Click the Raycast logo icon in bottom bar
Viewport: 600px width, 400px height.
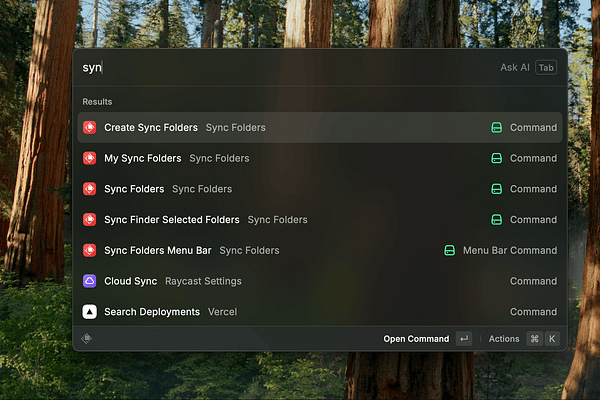point(86,338)
